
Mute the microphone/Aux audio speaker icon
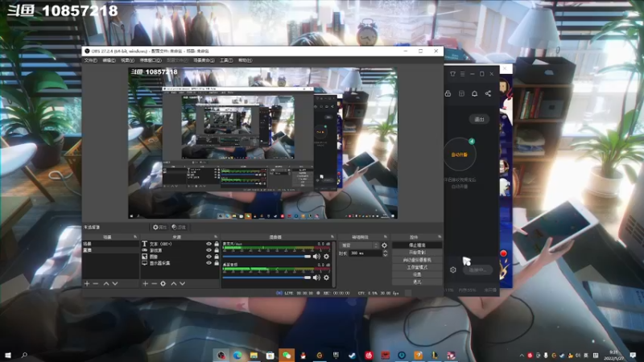(316, 257)
